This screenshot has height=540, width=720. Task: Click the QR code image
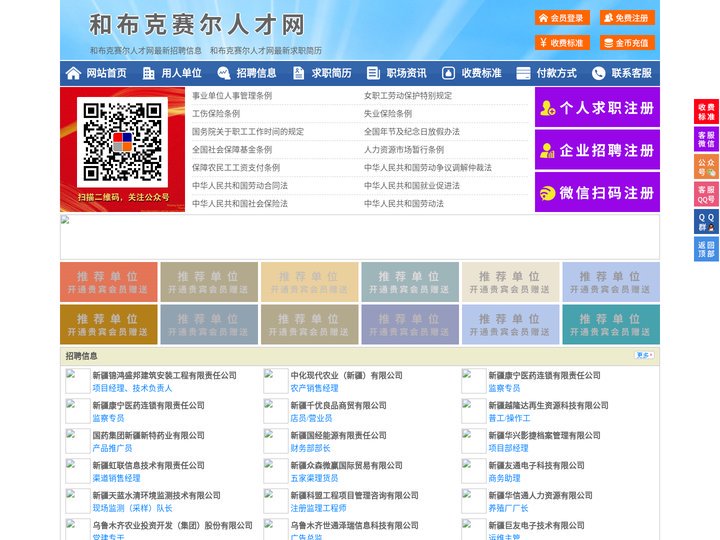(122, 142)
